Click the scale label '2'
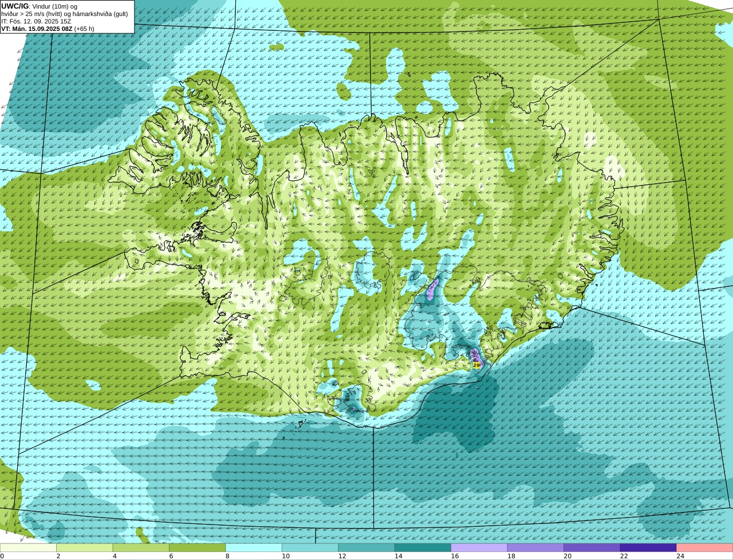 point(58,555)
